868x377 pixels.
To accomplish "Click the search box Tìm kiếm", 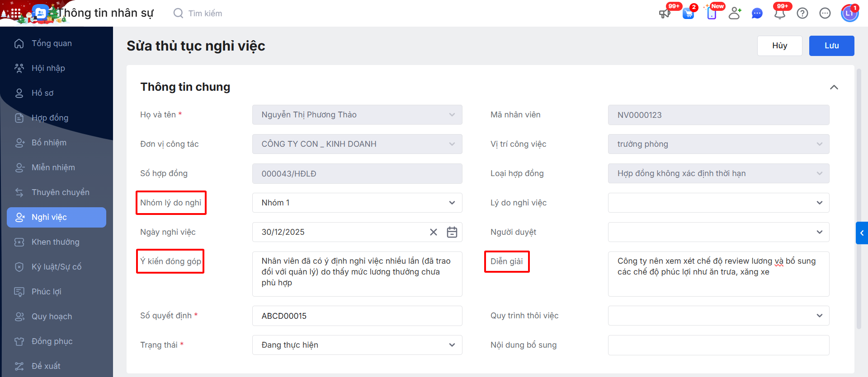I will point(205,14).
